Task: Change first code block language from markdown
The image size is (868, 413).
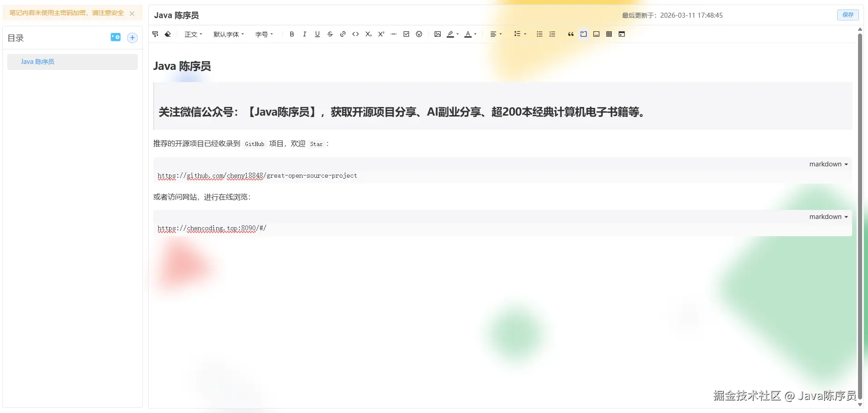Action: point(829,164)
